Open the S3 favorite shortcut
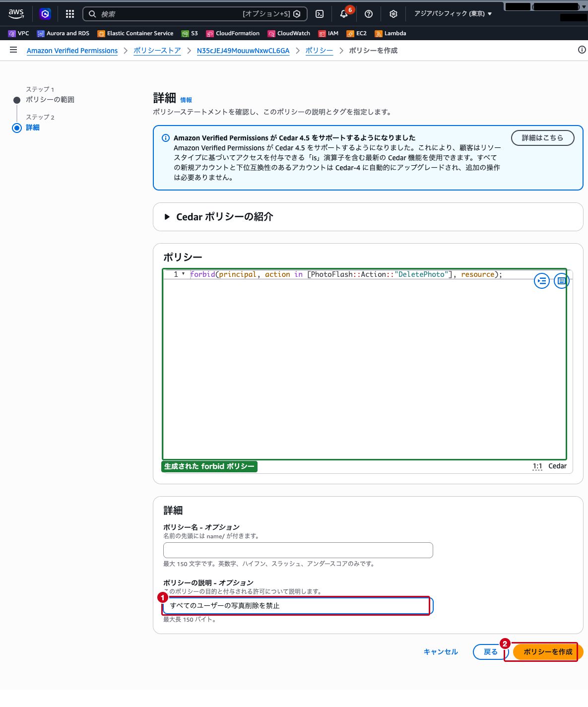Image resolution: width=588 pixels, height=707 pixels. (190, 33)
